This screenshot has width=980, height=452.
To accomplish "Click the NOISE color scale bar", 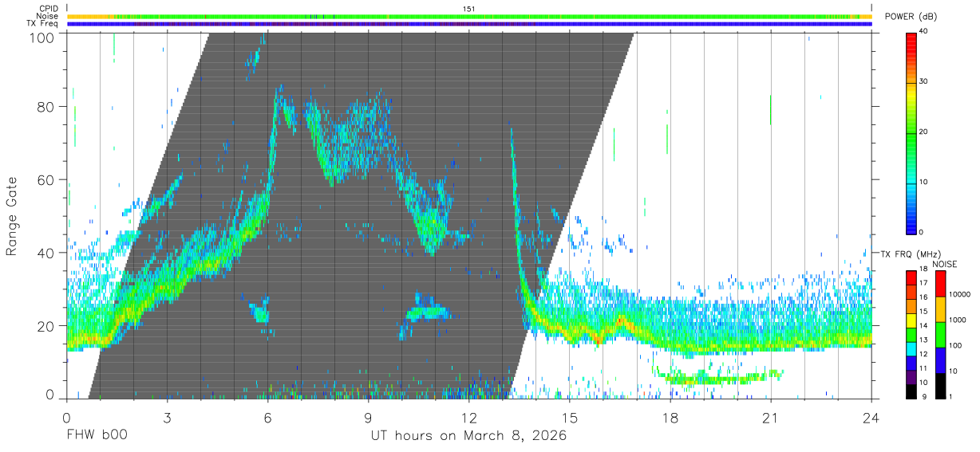I will (940, 335).
